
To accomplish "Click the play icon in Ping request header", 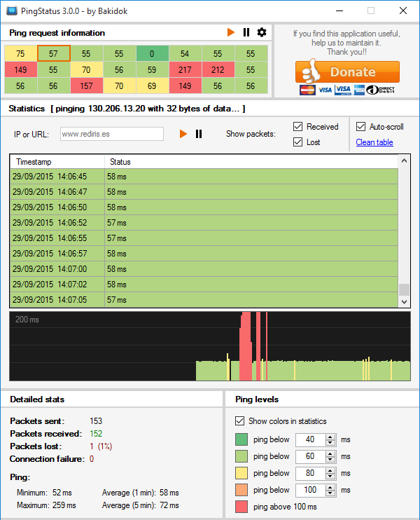I will 231,32.
